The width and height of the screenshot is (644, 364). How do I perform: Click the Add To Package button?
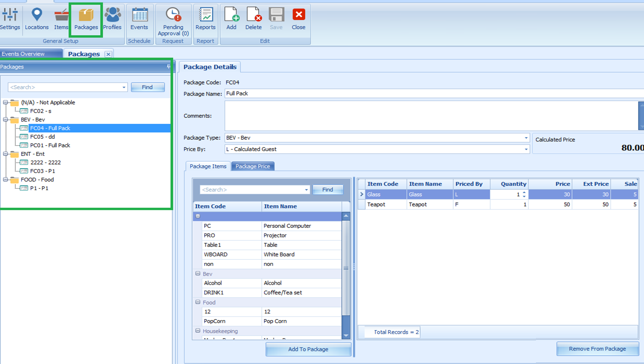point(308,349)
